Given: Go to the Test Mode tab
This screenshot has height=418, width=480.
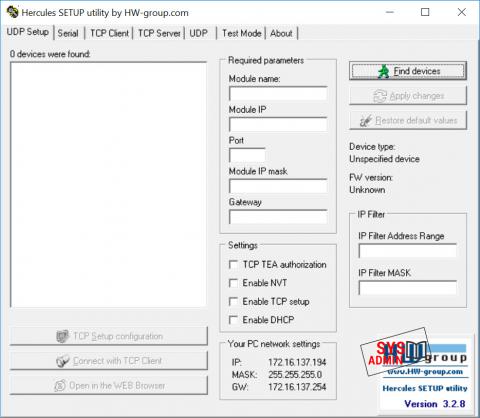Looking at the screenshot, I should pyautogui.click(x=242, y=33).
